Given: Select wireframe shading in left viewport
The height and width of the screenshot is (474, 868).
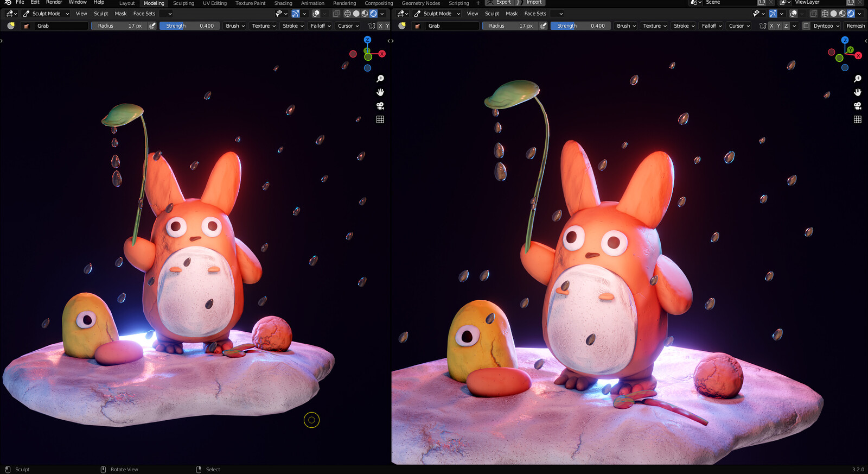Looking at the screenshot, I should (x=348, y=14).
